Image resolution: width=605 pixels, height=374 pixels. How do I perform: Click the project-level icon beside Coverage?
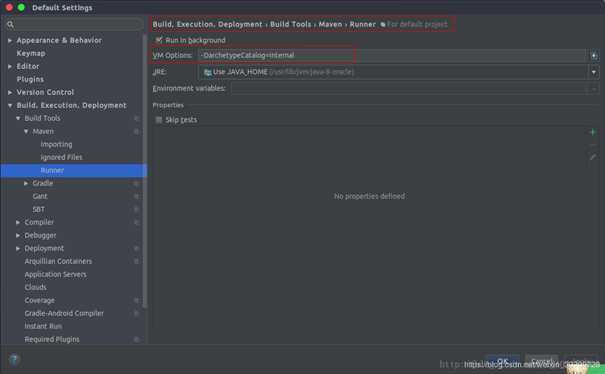pyautogui.click(x=136, y=300)
